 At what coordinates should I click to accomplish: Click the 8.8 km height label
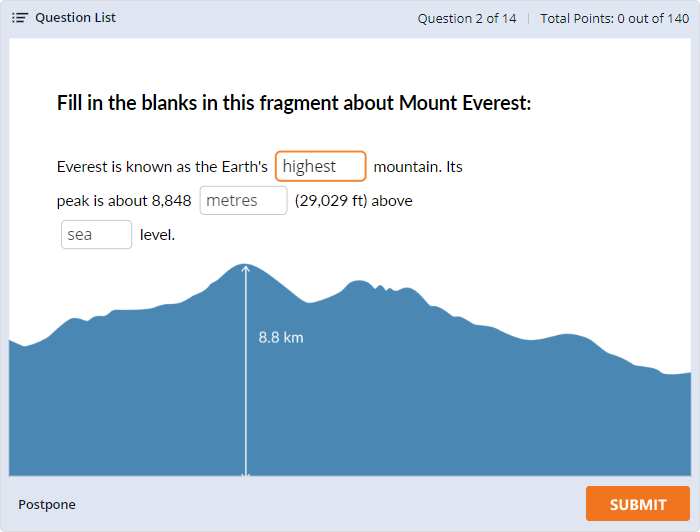pyautogui.click(x=280, y=337)
